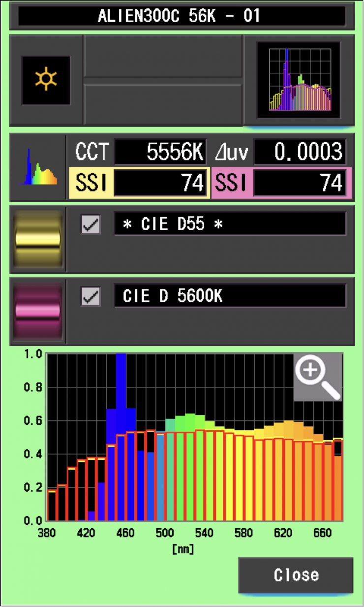The height and width of the screenshot is (607, 364).
Task: Toggle the CIE D 5600K checkbox
Action: pos(91,297)
